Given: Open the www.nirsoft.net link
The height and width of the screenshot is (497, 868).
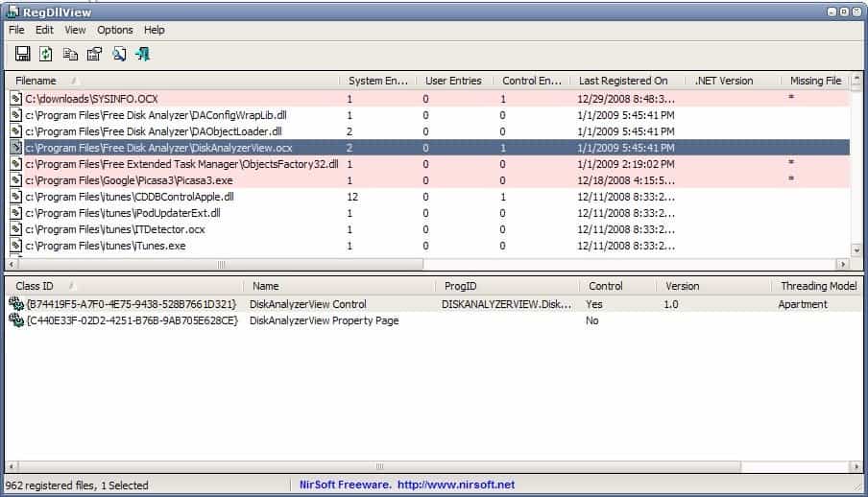Looking at the screenshot, I should tap(456, 485).
